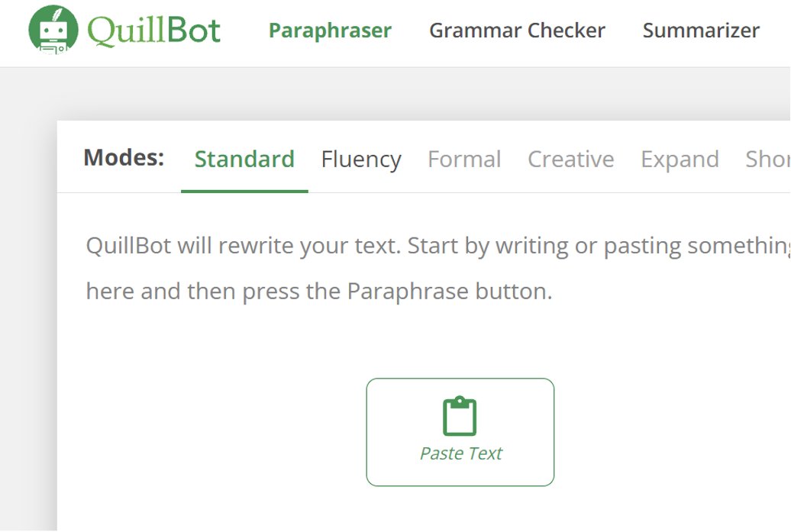791x532 pixels.
Task: Switch to Expand mode
Action: coord(680,160)
